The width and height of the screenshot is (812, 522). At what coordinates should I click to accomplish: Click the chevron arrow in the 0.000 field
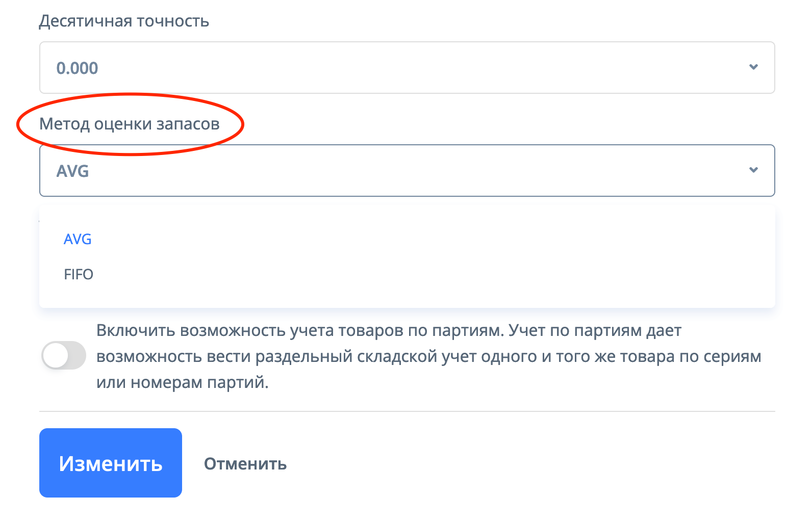pyautogui.click(x=753, y=67)
